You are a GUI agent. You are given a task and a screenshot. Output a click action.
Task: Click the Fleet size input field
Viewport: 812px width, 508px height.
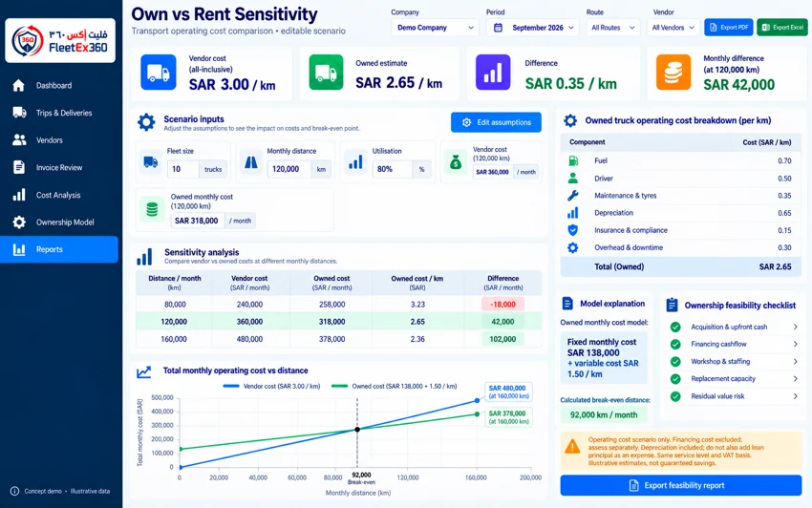tap(182, 169)
